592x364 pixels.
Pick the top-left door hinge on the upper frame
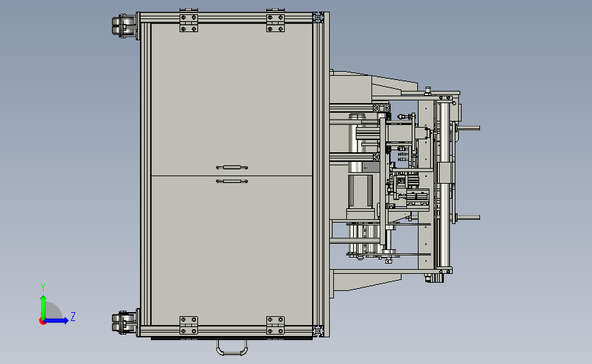[188, 23]
